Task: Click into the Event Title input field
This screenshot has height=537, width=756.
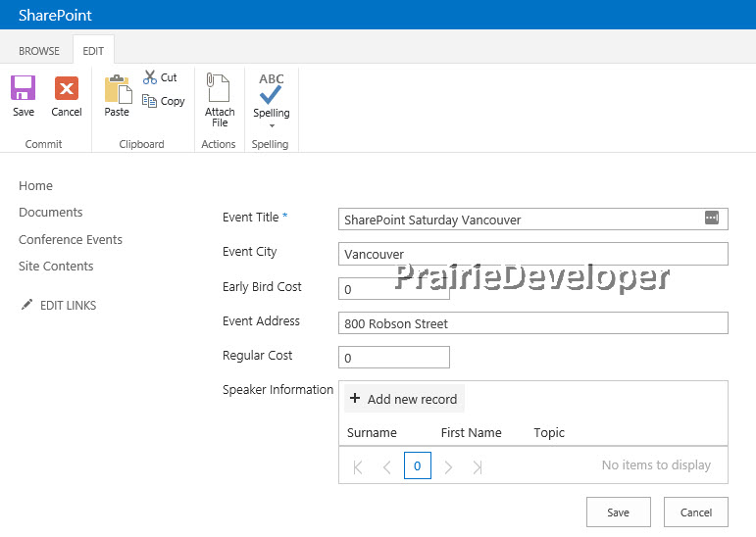Action: [533, 220]
